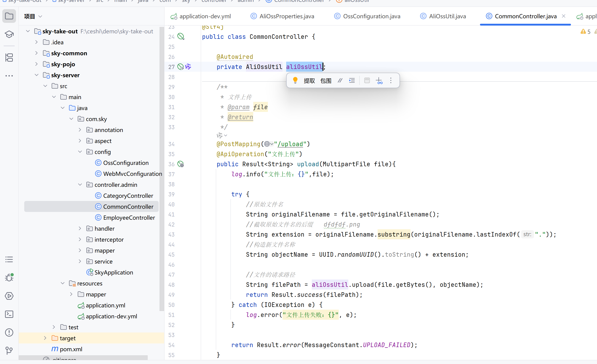Click the Maven pom.xml file icon
Image resolution: width=597 pixels, height=364 pixels.
point(55,349)
